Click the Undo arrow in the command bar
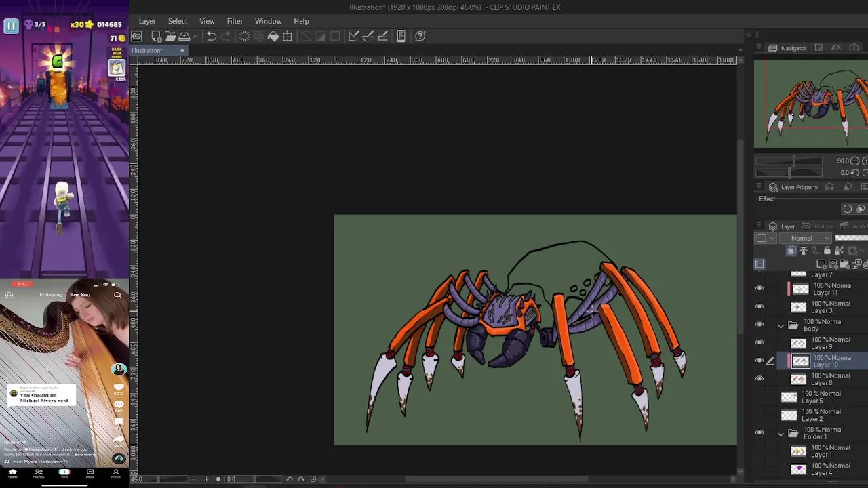868x488 pixels. click(212, 36)
